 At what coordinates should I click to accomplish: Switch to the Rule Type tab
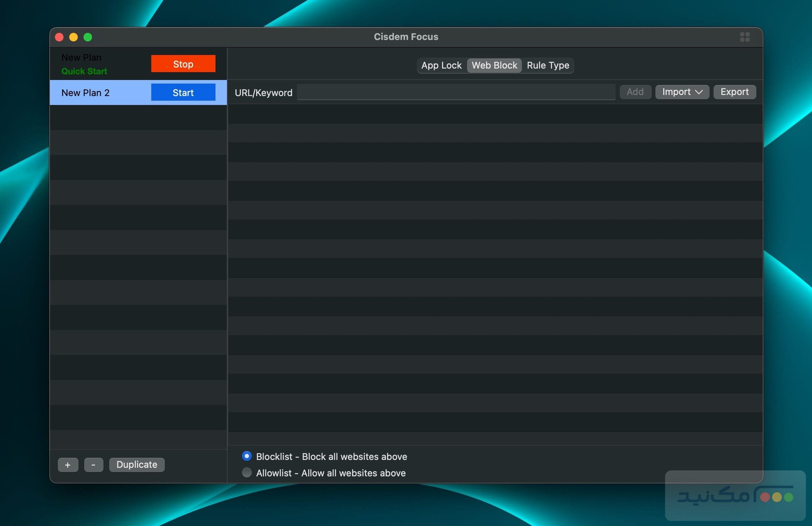pos(548,65)
